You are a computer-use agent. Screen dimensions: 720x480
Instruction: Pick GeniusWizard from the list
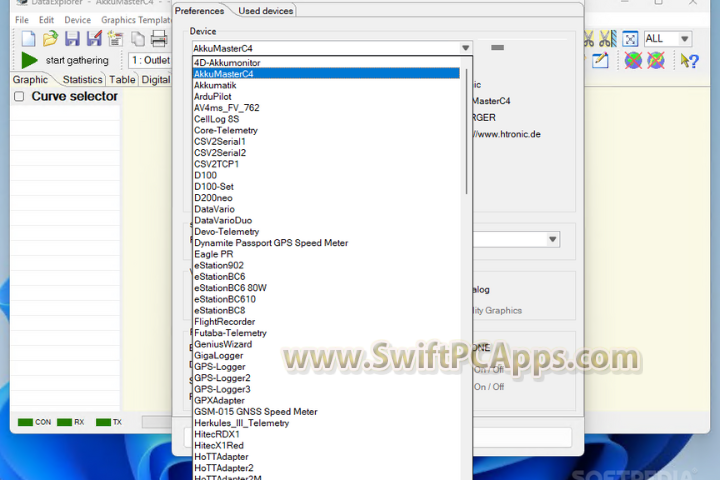326,344
